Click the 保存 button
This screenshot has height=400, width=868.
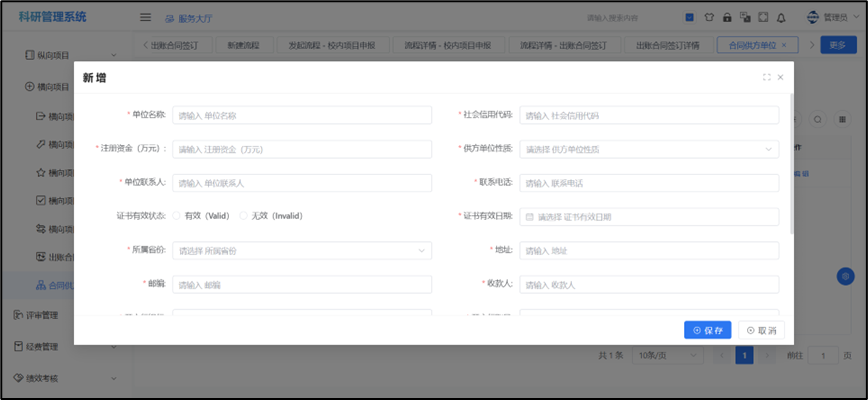(x=708, y=330)
